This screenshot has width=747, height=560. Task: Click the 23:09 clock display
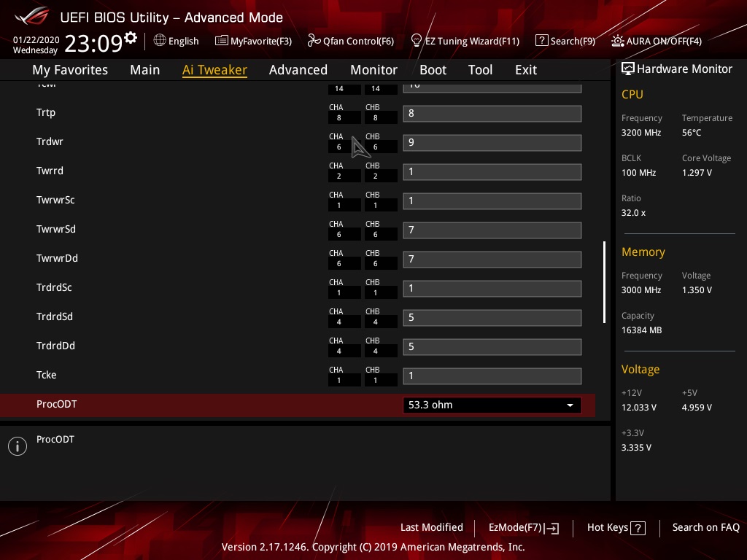coord(93,43)
